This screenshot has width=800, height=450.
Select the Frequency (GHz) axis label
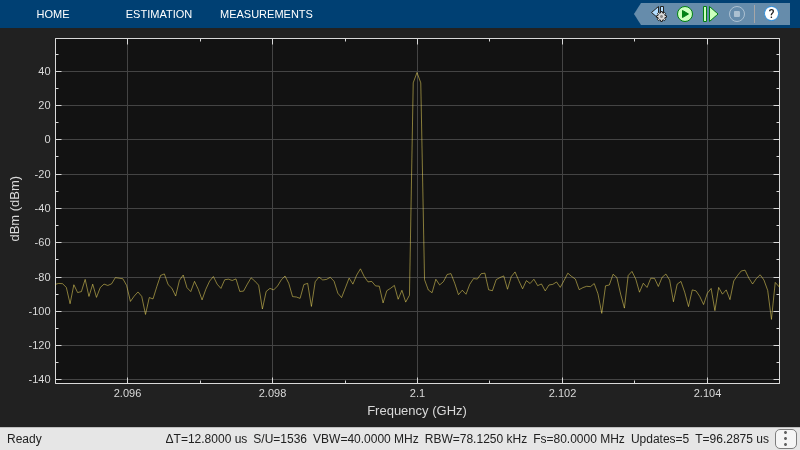point(417,411)
